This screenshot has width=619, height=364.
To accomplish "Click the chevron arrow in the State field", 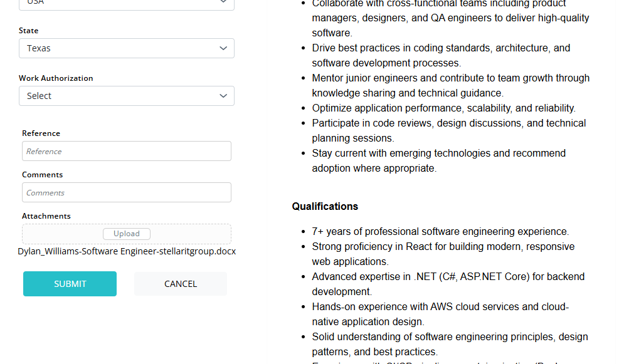I will tap(223, 48).
